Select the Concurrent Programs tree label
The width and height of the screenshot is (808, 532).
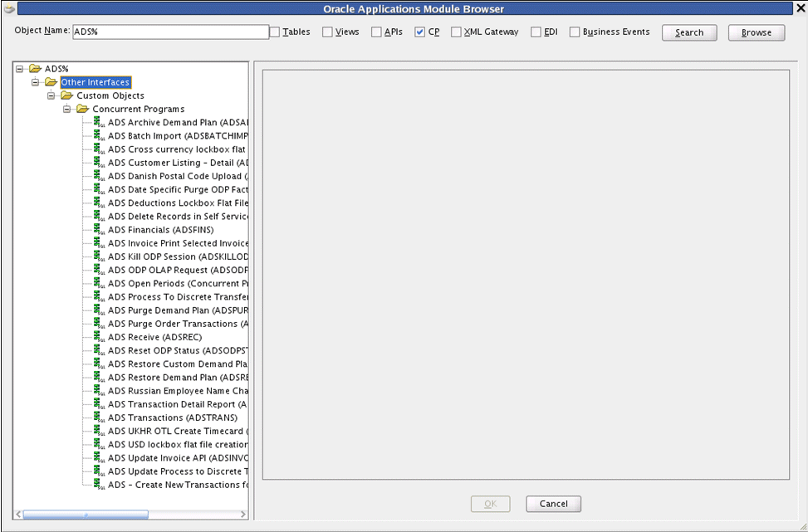pyautogui.click(x=138, y=109)
